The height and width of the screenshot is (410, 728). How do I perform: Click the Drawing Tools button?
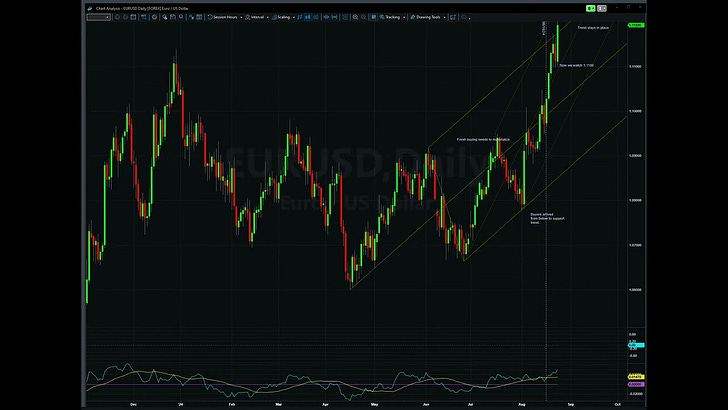point(425,17)
